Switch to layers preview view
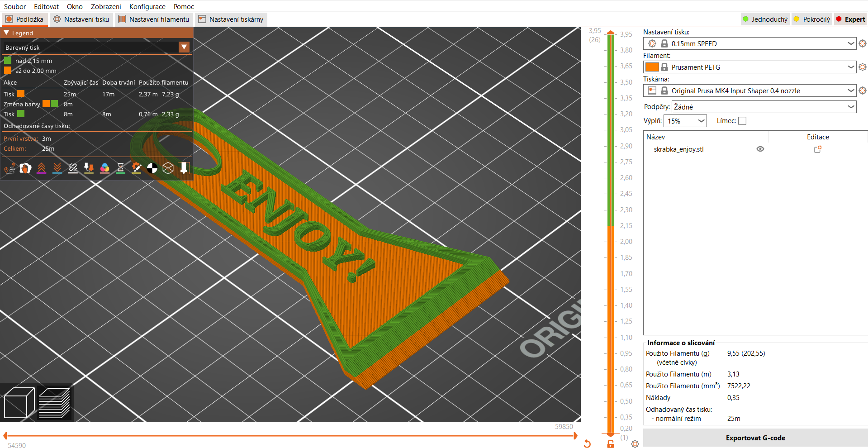 54,403
